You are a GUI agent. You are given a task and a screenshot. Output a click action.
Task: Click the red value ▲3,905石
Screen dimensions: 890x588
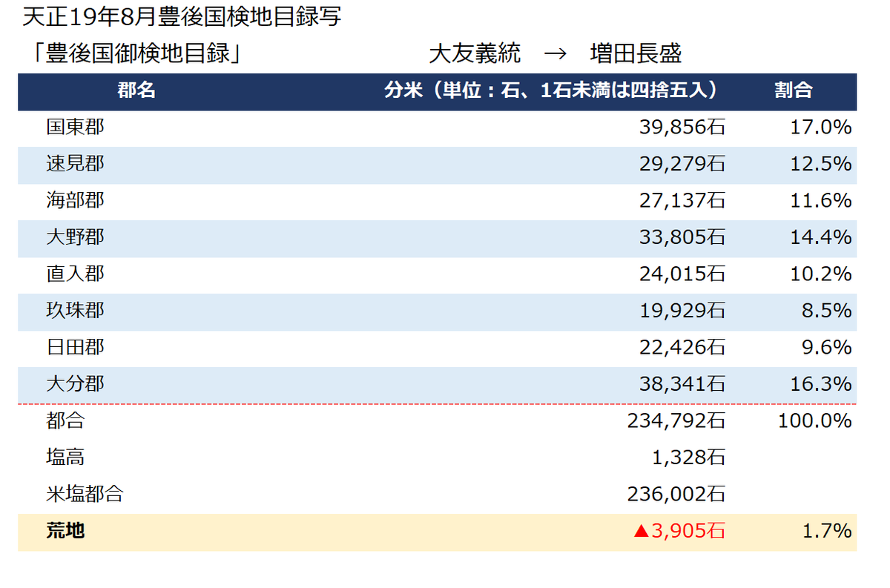[x=679, y=531]
